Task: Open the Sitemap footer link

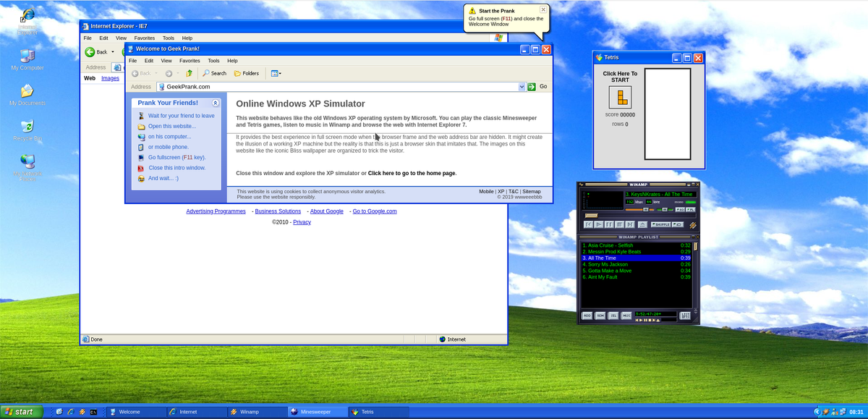Action: tap(532, 192)
